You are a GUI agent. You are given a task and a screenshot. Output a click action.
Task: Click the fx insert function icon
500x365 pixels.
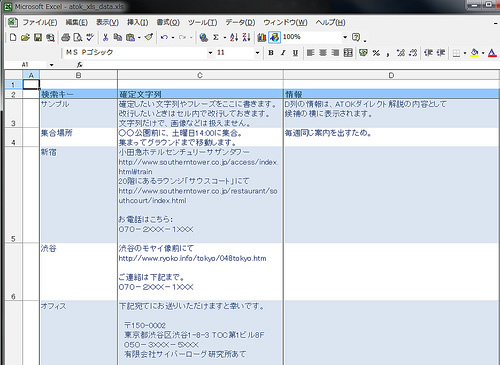tap(79, 65)
